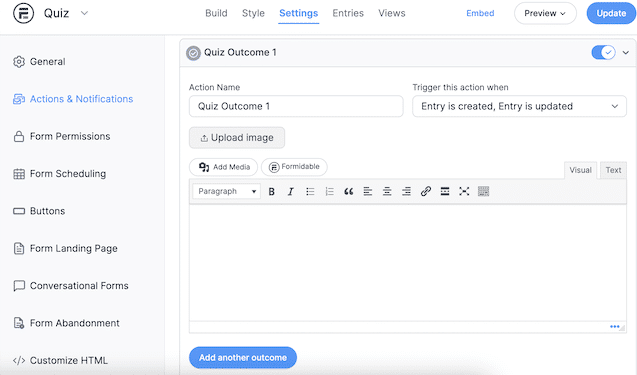The height and width of the screenshot is (375, 637).
Task: Click the Form Landing Page document icon
Action: click(x=19, y=248)
